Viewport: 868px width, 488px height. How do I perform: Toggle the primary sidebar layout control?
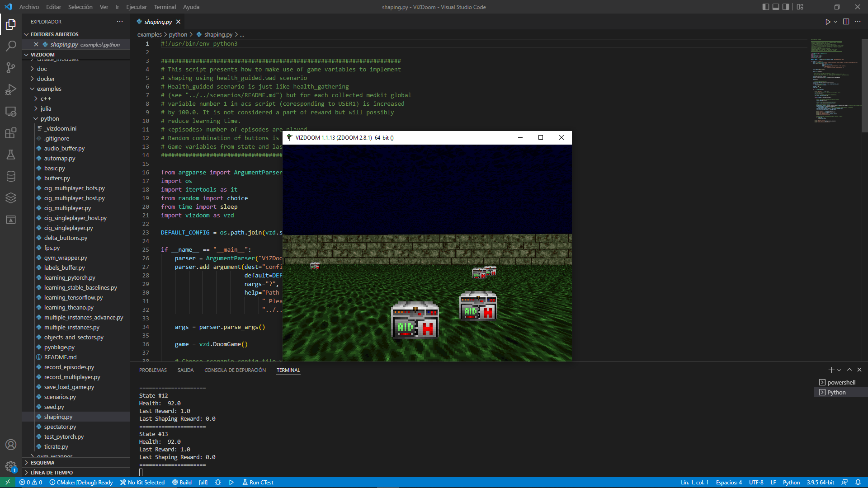(x=765, y=7)
